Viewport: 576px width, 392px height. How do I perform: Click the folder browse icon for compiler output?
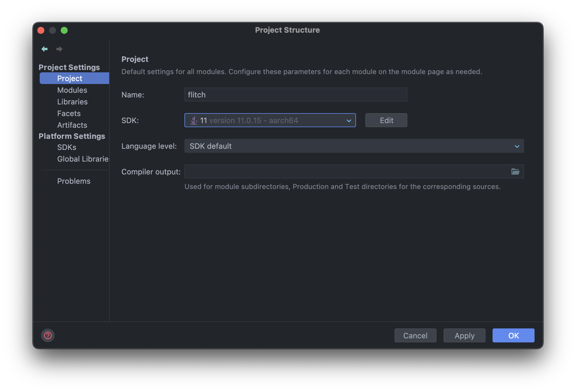coord(516,171)
